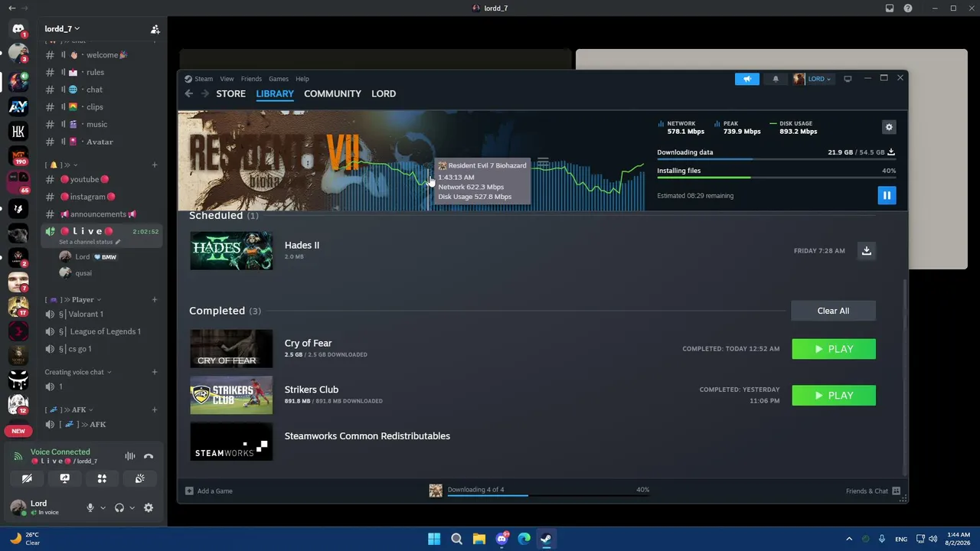Open the View menu in Steam

[227, 79]
